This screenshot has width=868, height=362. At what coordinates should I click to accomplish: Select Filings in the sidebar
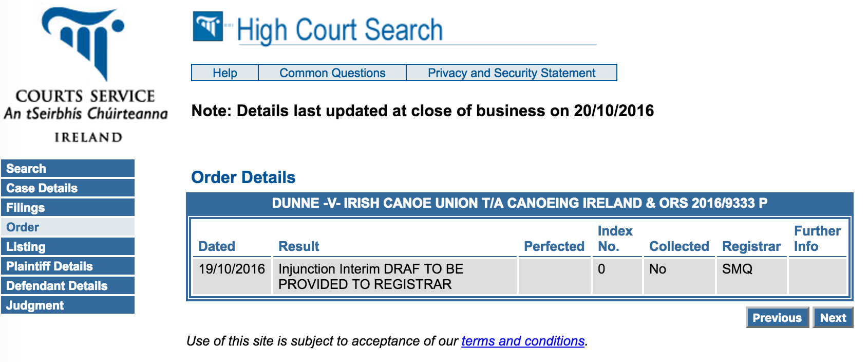click(x=68, y=208)
